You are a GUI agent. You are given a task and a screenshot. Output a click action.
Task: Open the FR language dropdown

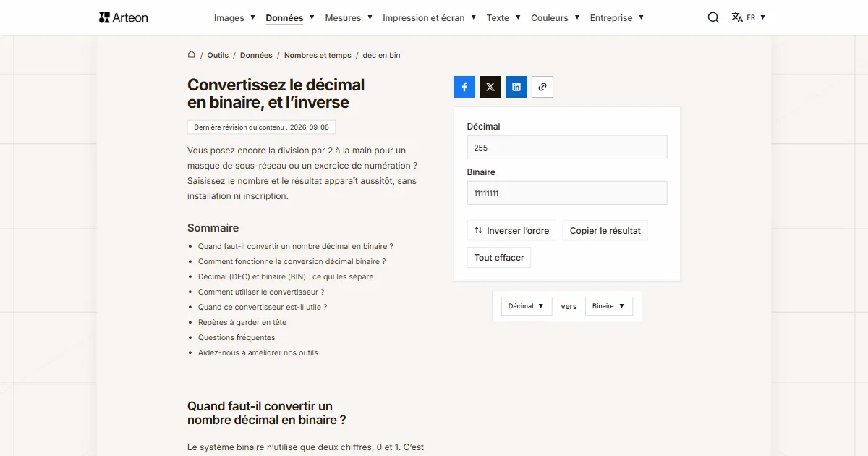756,17
